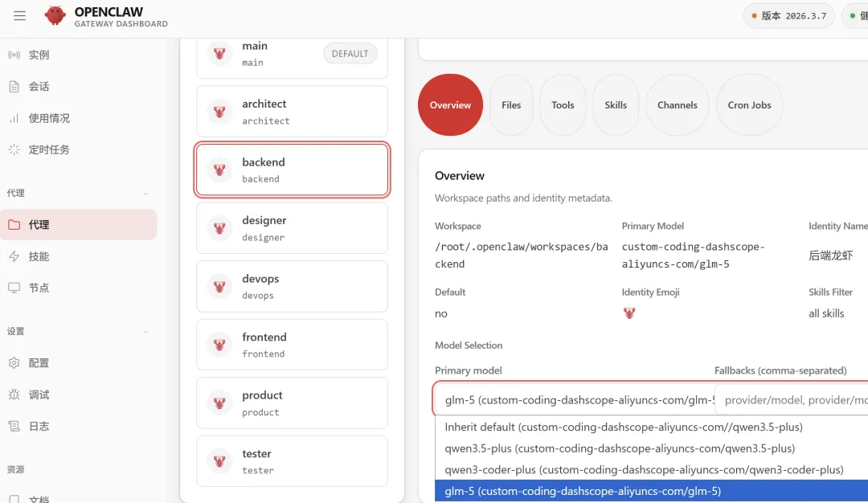This screenshot has width=868, height=503.
Task: Switch to the Overview tab
Action: [450, 104]
